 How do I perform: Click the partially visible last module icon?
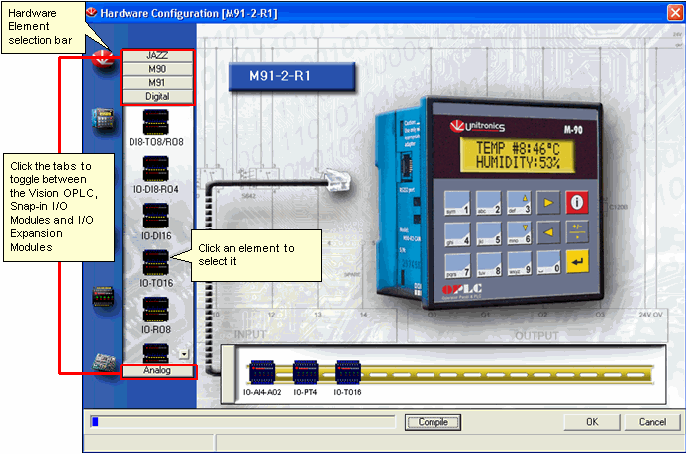(156, 353)
